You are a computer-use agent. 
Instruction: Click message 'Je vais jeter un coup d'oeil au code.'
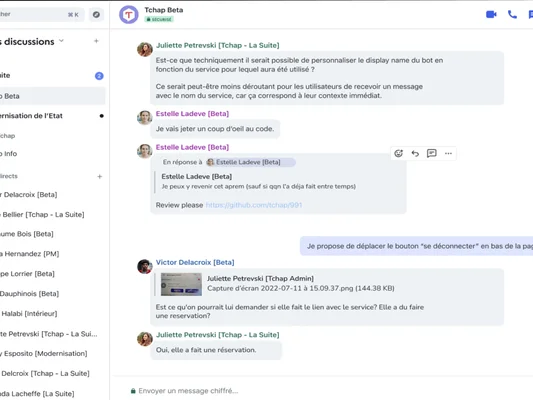point(215,129)
